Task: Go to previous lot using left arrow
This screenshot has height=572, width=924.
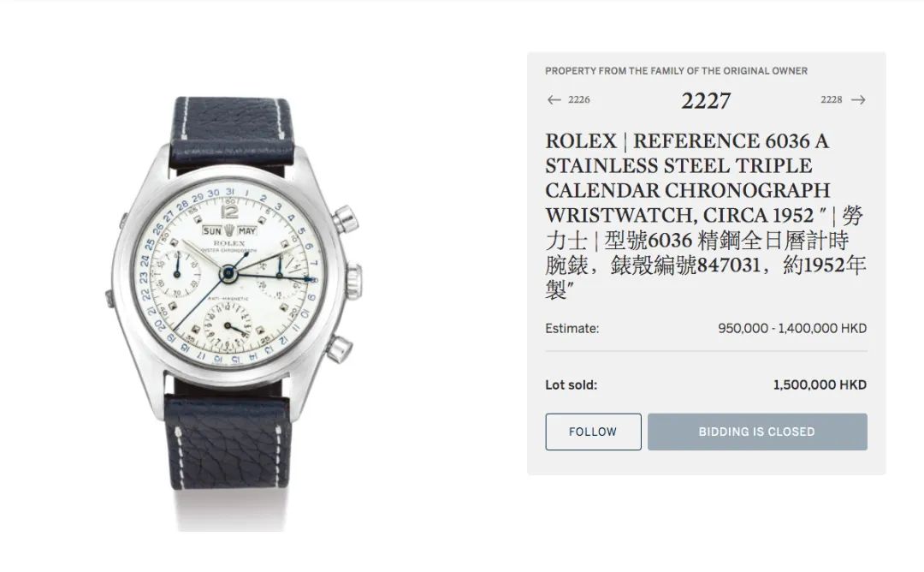Action: [554, 99]
